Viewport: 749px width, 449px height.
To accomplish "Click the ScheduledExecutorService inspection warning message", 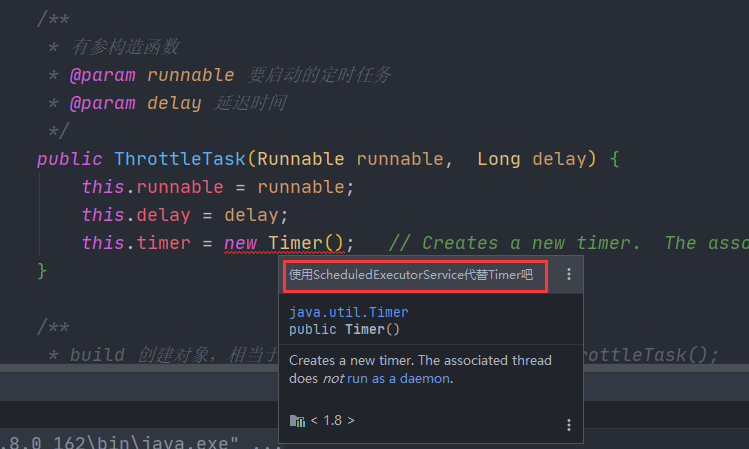I will point(411,274).
